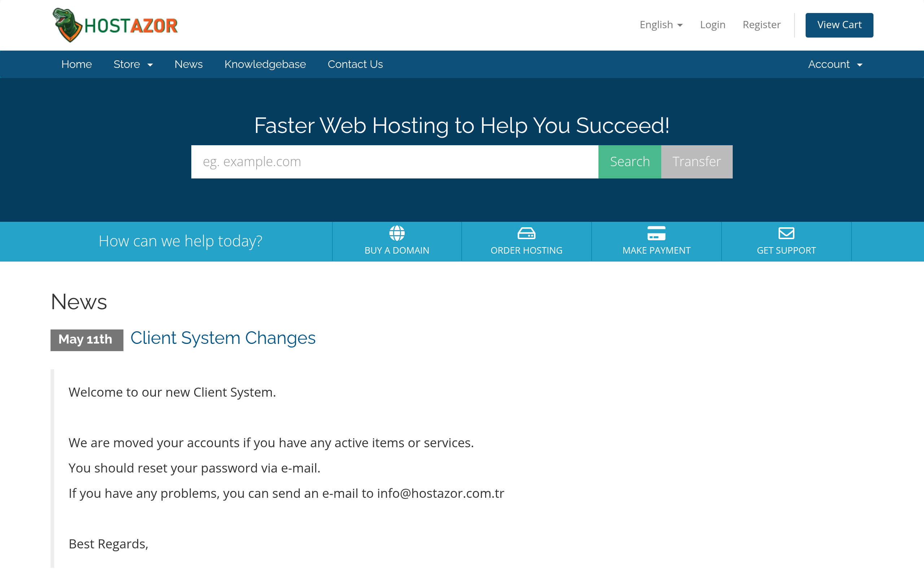Click the ORDER HOSTING label
Screen dimensions: 924x578
pos(526,250)
